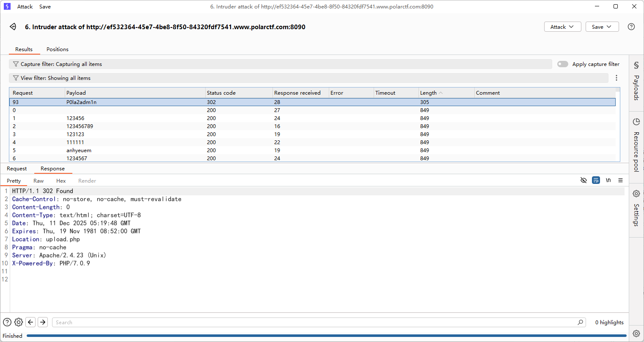
Task: Open the response viewer options menu icon
Action: (620, 181)
